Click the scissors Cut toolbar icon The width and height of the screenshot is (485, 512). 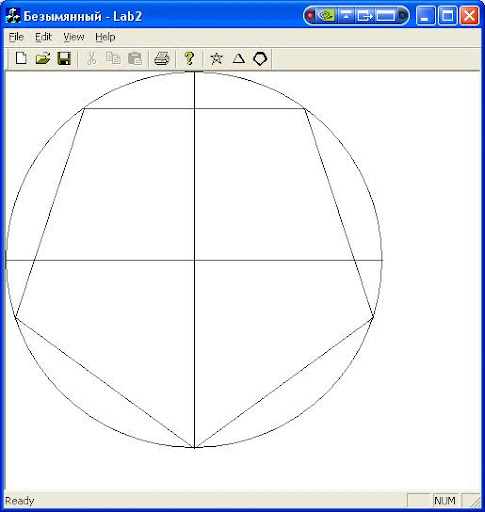tap(91, 59)
